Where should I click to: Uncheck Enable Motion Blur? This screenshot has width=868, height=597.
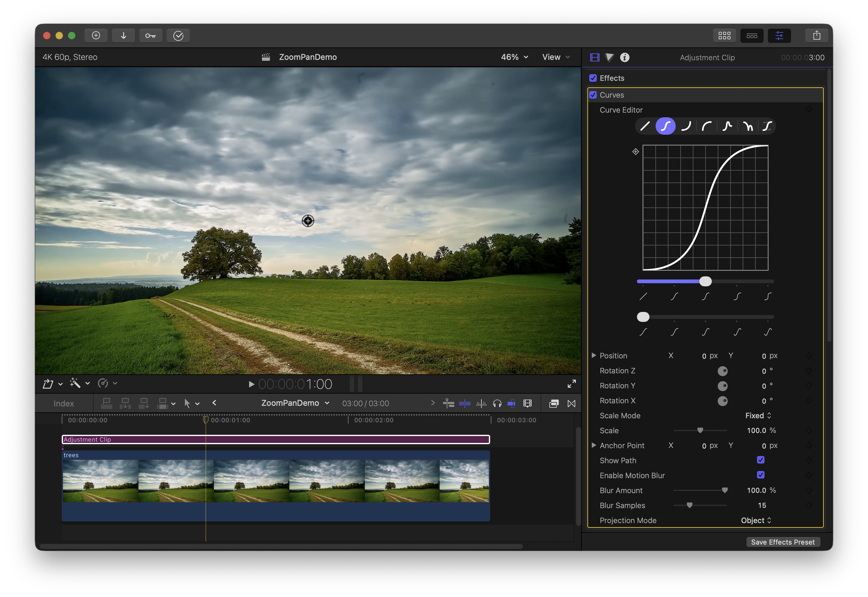760,475
